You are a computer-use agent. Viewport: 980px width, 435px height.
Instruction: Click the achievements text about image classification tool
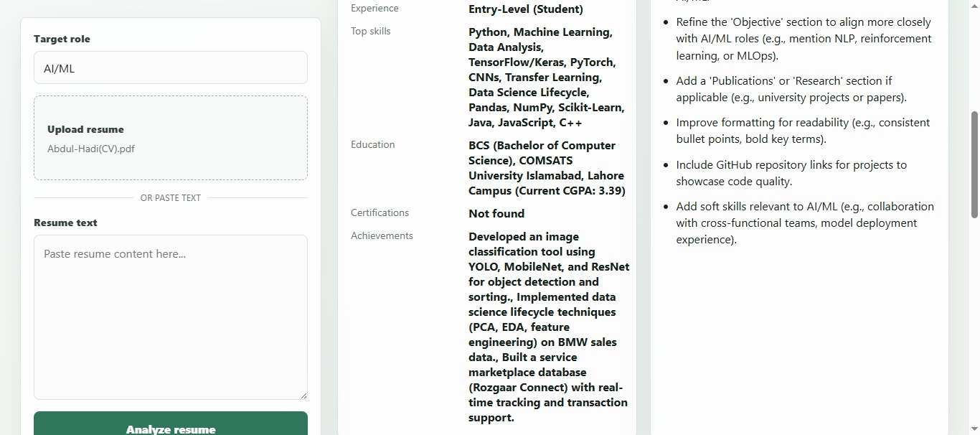click(x=549, y=327)
